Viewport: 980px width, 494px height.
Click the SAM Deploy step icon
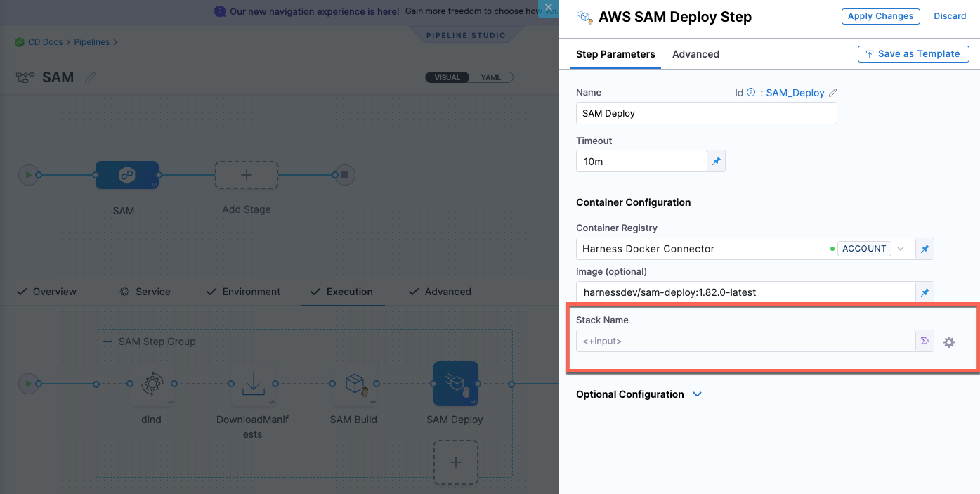(x=455, y=384)
